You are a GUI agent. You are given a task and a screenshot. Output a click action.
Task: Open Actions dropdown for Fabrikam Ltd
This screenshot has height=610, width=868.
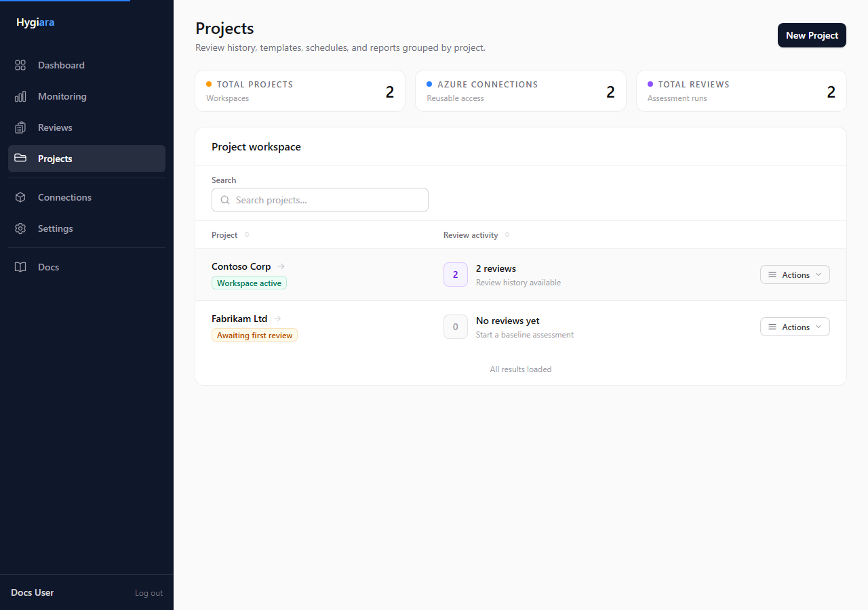click(x=795, y=327)
